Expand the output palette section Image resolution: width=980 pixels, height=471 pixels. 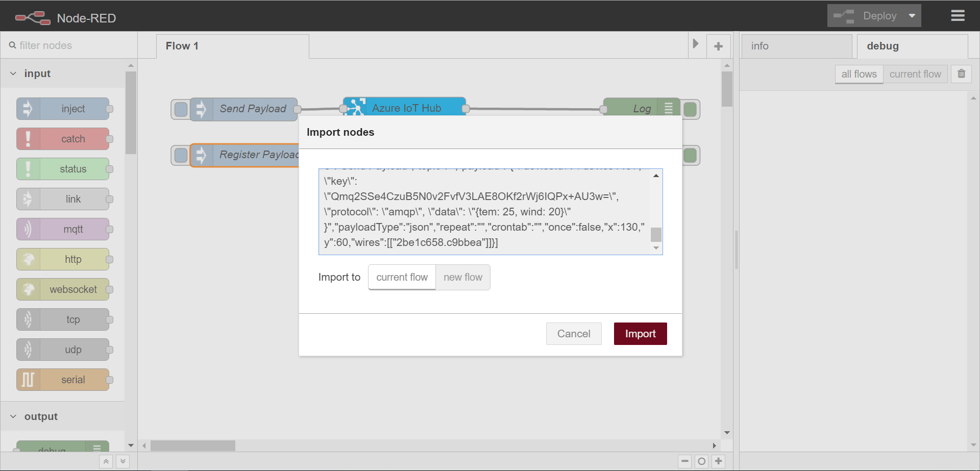click(13, 416)
